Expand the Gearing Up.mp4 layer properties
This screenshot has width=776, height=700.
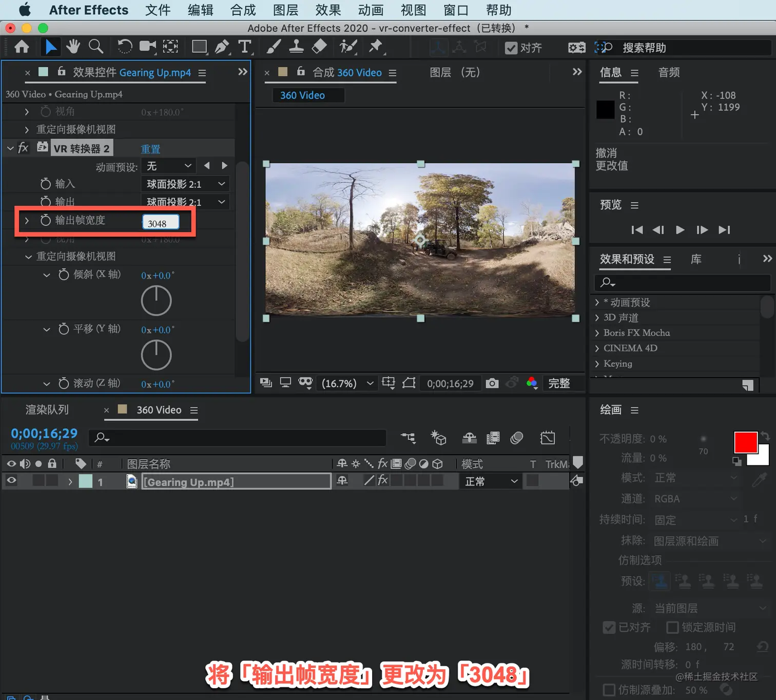70,481
